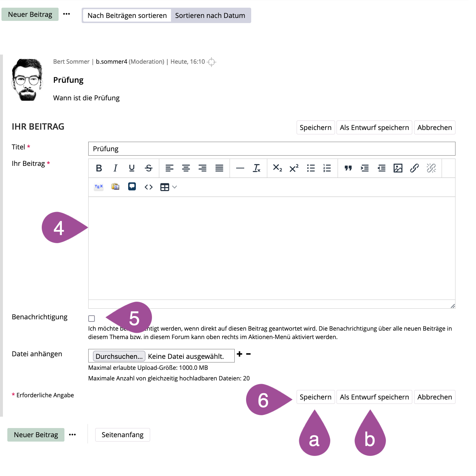Insert a block quote
476x476 pixels.
click(x=348, y=168)
